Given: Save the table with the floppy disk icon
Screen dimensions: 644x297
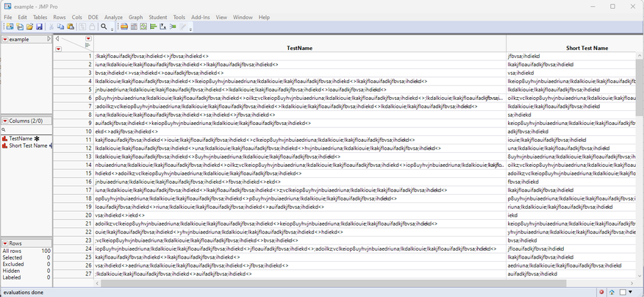Looking at the screenshot, I should click(x=40, y=26).
